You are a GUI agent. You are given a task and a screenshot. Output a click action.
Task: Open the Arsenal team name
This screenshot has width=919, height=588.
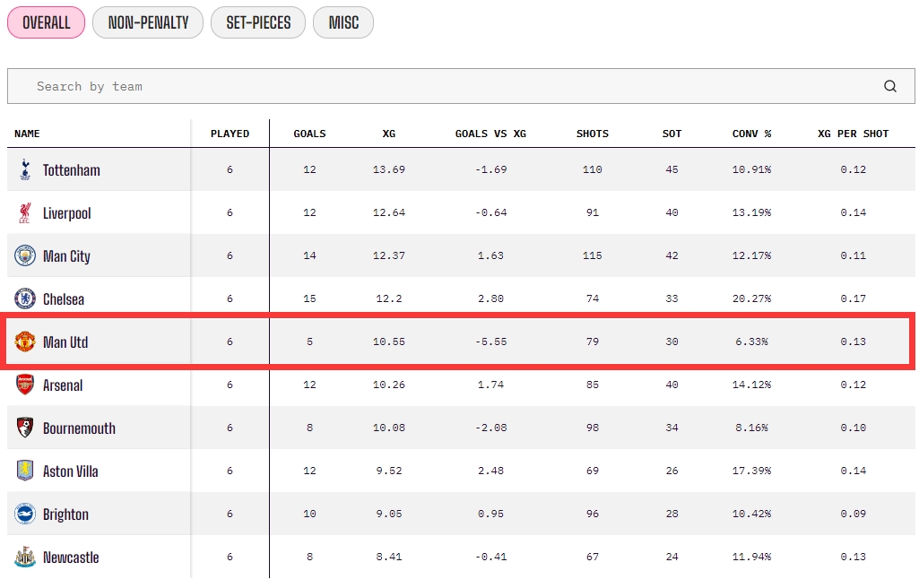pyautogui.click(x=63, y=385)
